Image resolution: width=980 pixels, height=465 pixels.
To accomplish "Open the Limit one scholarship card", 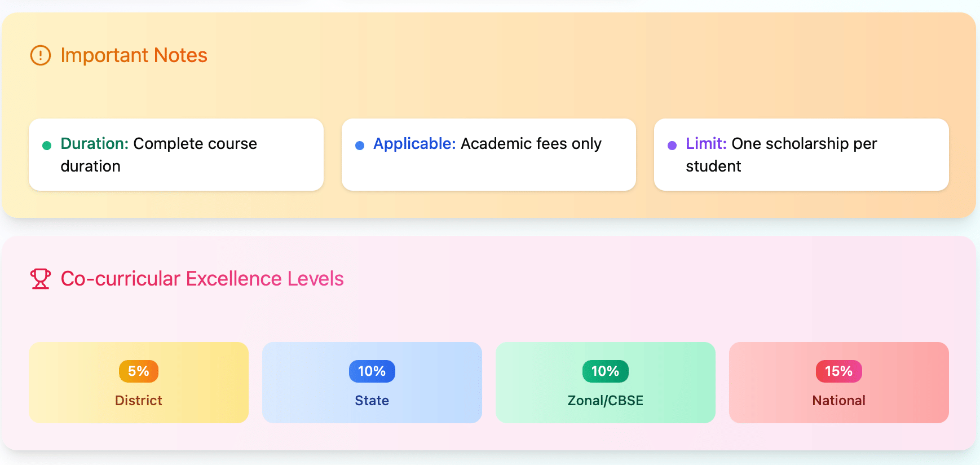I will (x=801, y=155).
